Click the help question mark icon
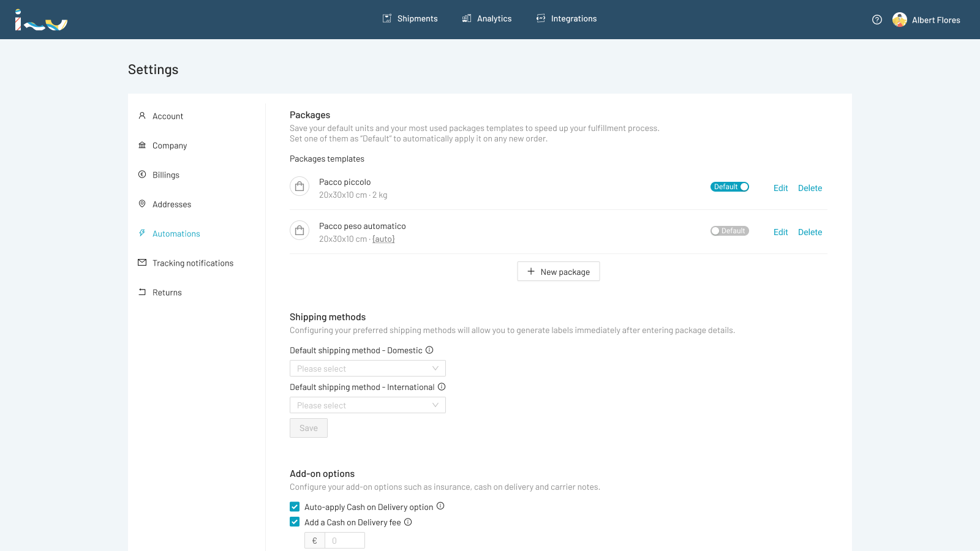The height and width of the screenshot is (551, 980). pos(877,20)
